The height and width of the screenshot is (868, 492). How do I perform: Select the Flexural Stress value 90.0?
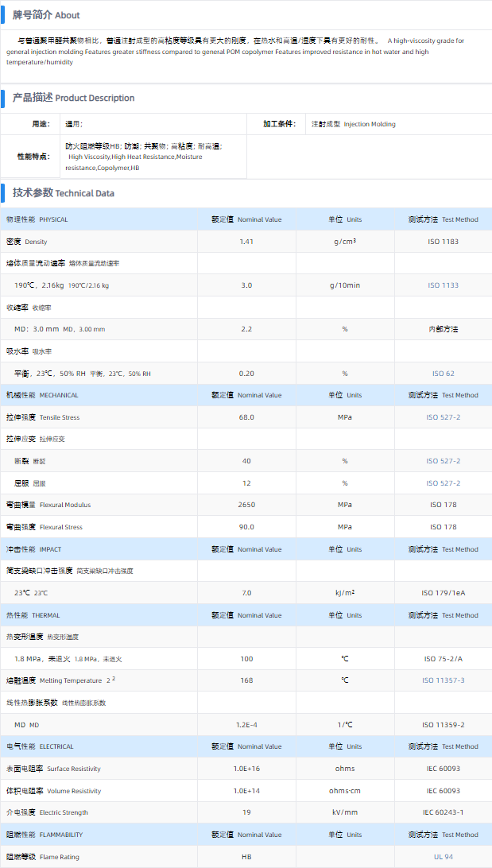point(246,527)
